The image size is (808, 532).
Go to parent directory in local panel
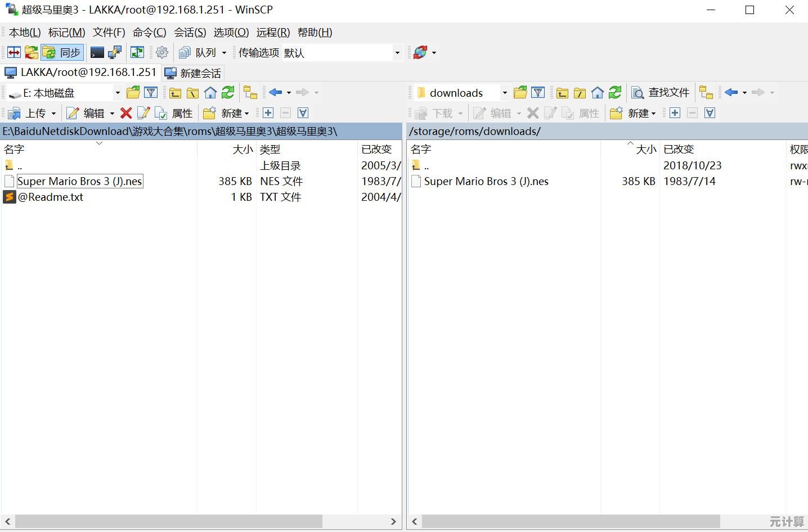click(176, 93)
